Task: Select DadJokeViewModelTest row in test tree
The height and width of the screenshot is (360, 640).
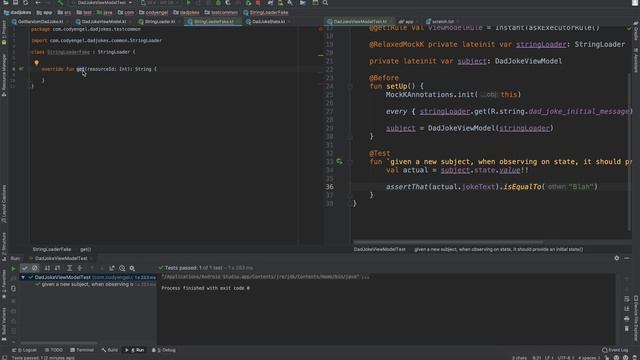Action: pos(88,277)
